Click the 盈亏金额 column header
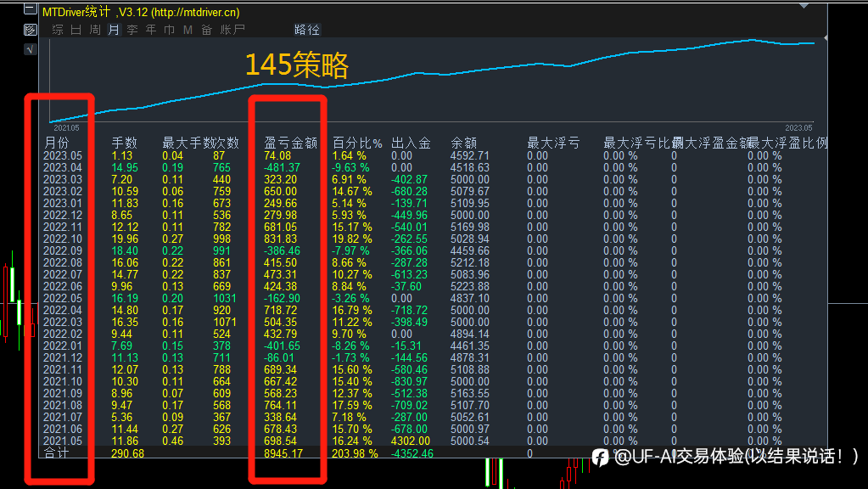The height and width of the screenshot is (489, 868). pyautogui.click(x=291, y=143)
